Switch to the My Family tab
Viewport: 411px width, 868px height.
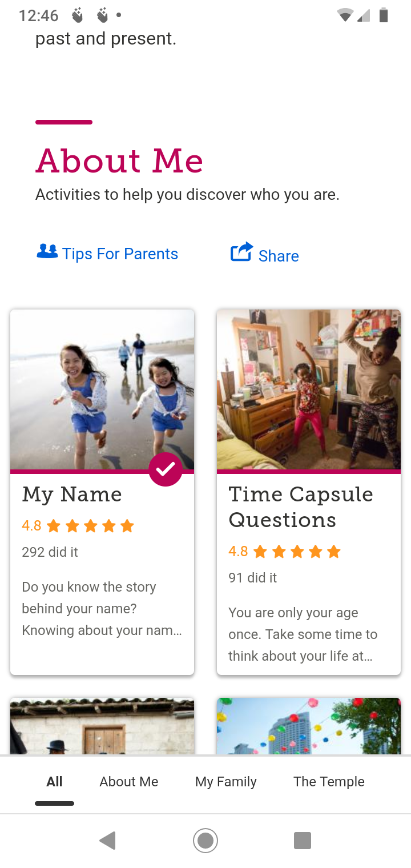pyautogui.click(x=226, y=782)
